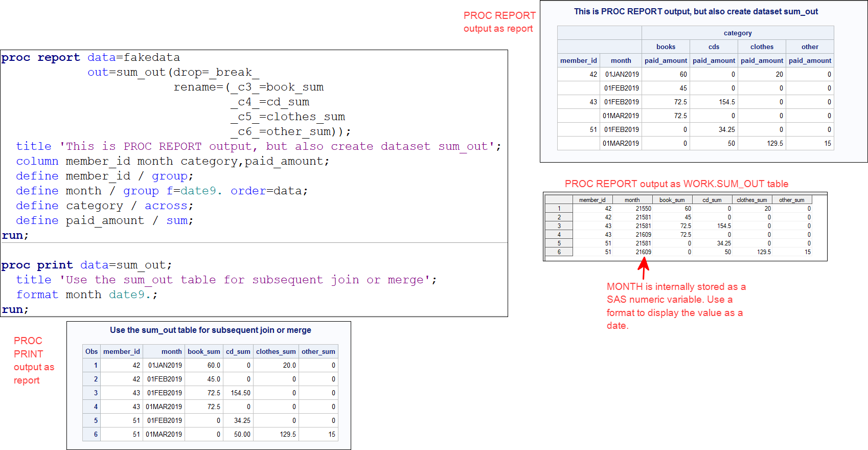868x450 pixels.
Task: Click the 'cd_sum' header in WORK.SUM_OUT table
Action: point(712,200)
